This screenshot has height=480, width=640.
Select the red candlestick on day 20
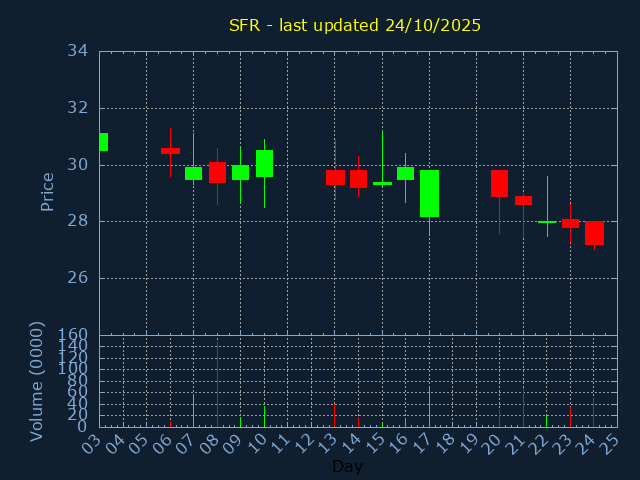(499, 183)
